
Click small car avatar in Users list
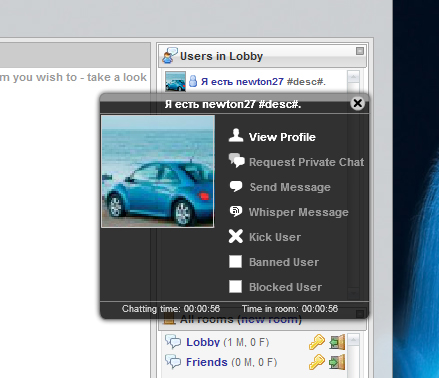tap(176, 81)
